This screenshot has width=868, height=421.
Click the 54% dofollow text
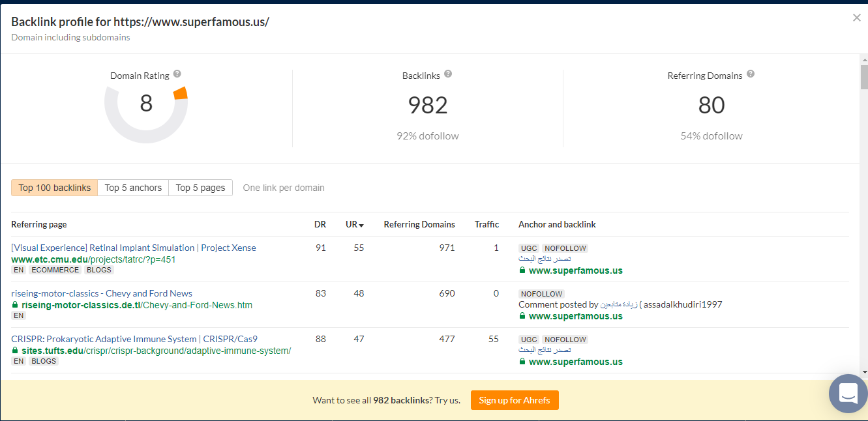click(x=711, y=136)
